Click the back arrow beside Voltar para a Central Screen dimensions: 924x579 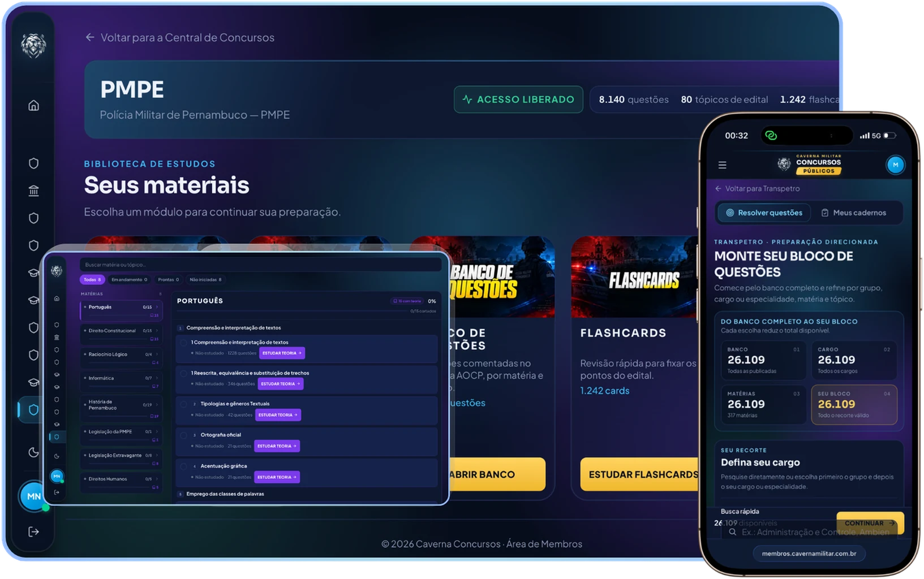[x=90, y=37]
